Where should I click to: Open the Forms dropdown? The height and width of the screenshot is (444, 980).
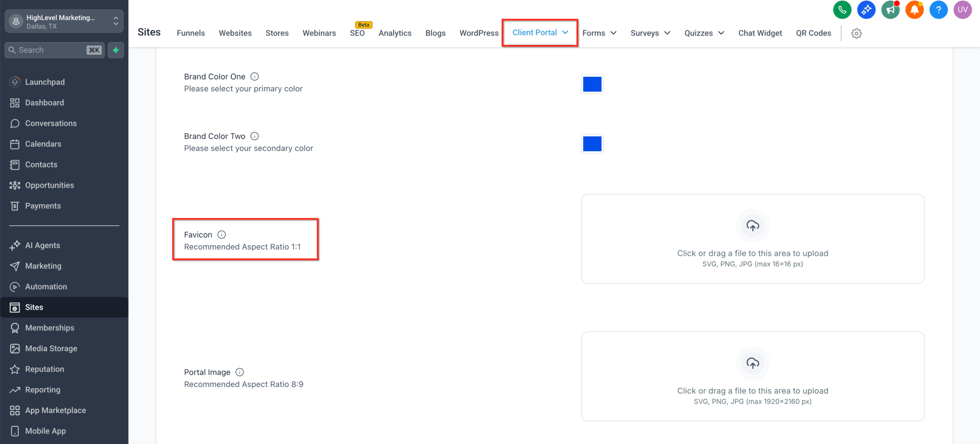[599, 33]
